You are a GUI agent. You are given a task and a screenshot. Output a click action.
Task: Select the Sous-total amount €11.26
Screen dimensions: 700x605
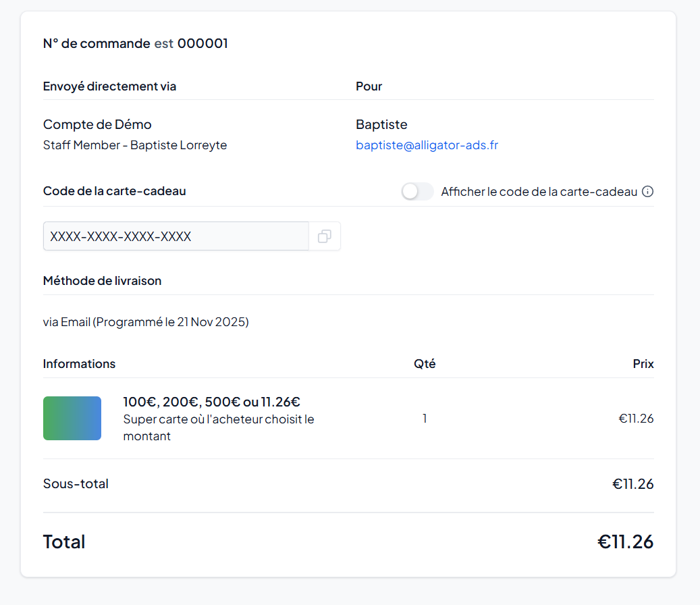point(633,484)
